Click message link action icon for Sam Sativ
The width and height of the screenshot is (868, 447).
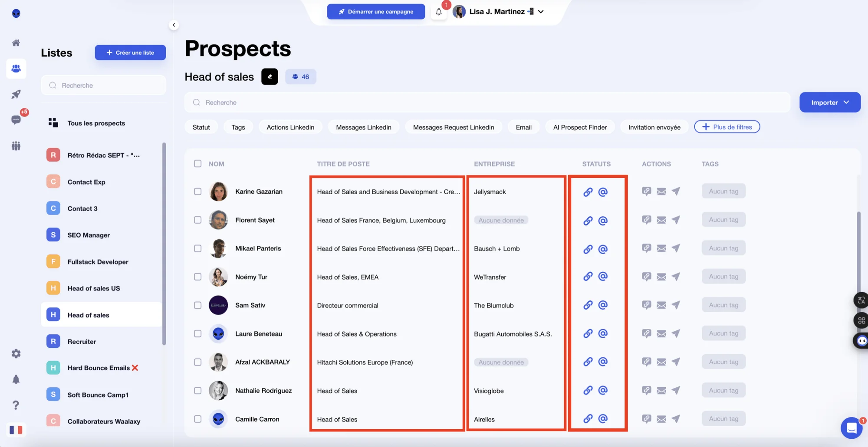647,305
